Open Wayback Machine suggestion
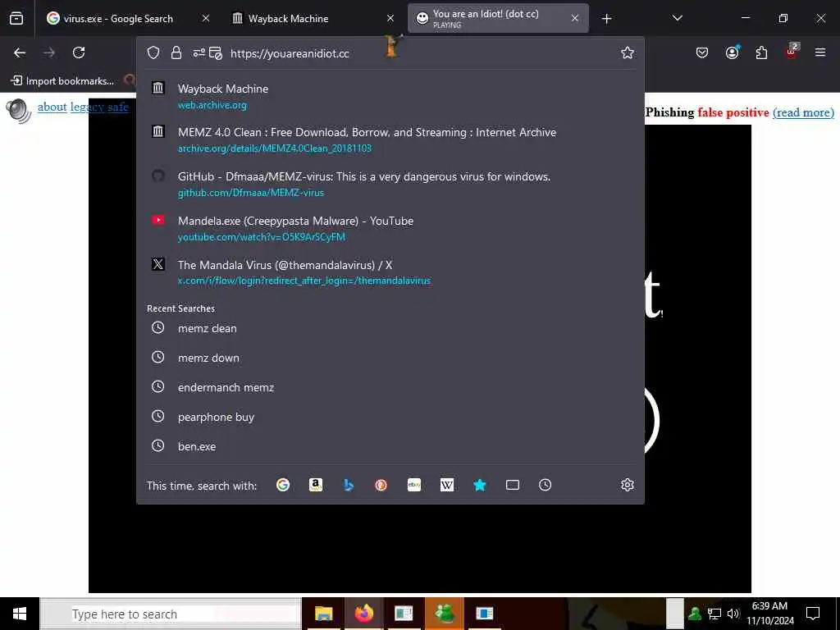The width and height of the screenshot is (840, 630). coord(390,96)
